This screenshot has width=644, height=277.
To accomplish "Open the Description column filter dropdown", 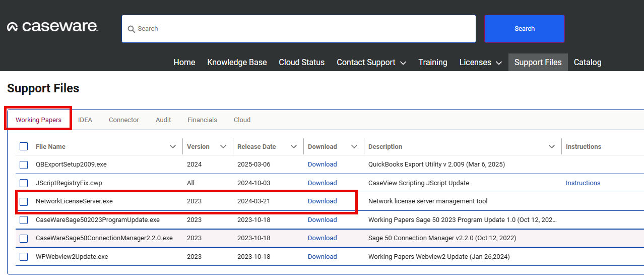I will tap(552, 147).
